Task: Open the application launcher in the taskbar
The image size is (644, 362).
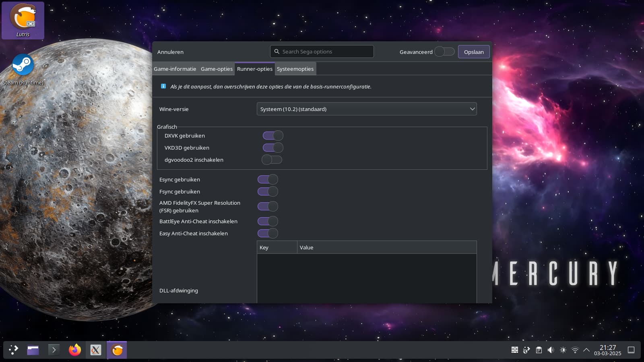Action: (x=14, y=350)
